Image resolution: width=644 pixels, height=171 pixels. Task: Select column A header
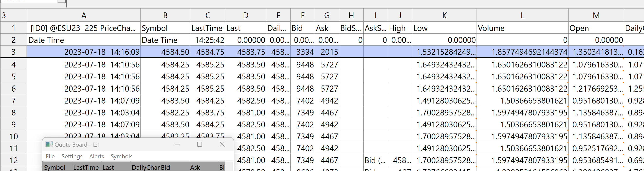pos(84,16)
